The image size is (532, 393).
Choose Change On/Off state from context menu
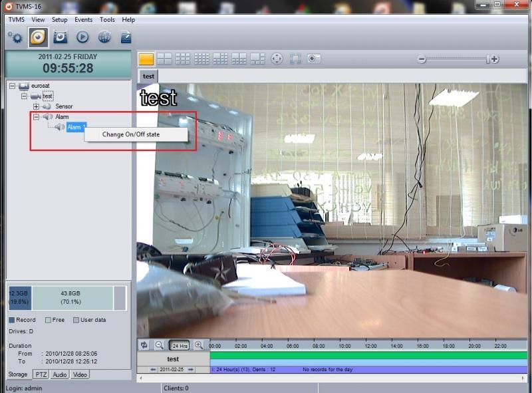pos(131,134)
